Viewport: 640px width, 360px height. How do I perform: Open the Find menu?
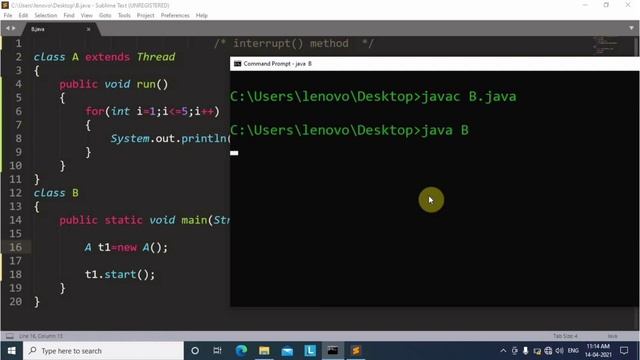click(x=69, y=16)
